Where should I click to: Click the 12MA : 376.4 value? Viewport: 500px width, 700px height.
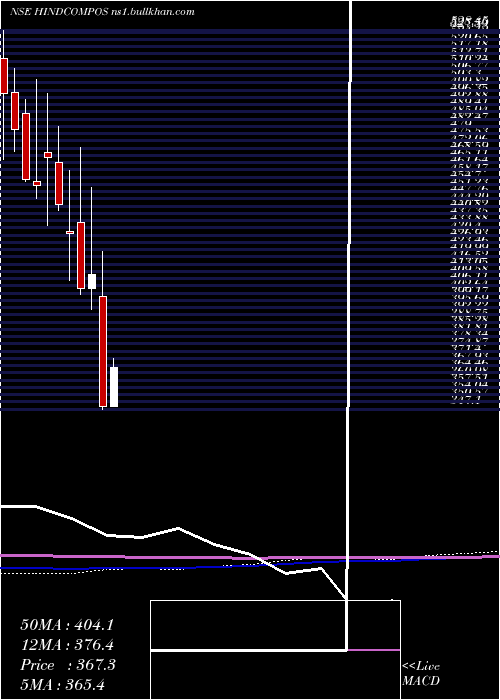(x=67, y=645)
